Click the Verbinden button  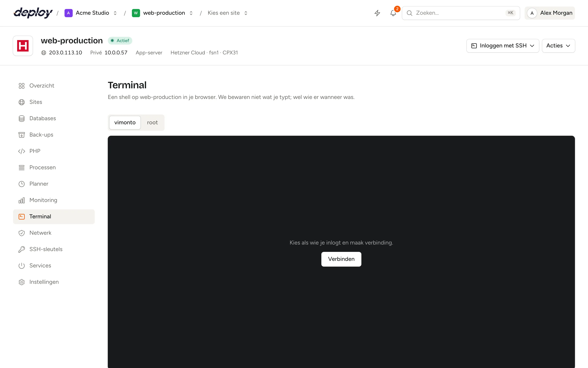pyautogui.click(x=341, y=259)
